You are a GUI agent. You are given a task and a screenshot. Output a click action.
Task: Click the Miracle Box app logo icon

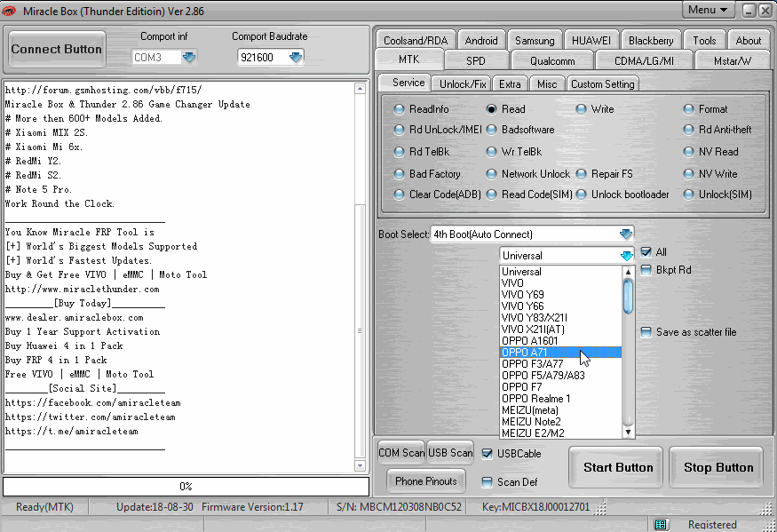(10, 11)
